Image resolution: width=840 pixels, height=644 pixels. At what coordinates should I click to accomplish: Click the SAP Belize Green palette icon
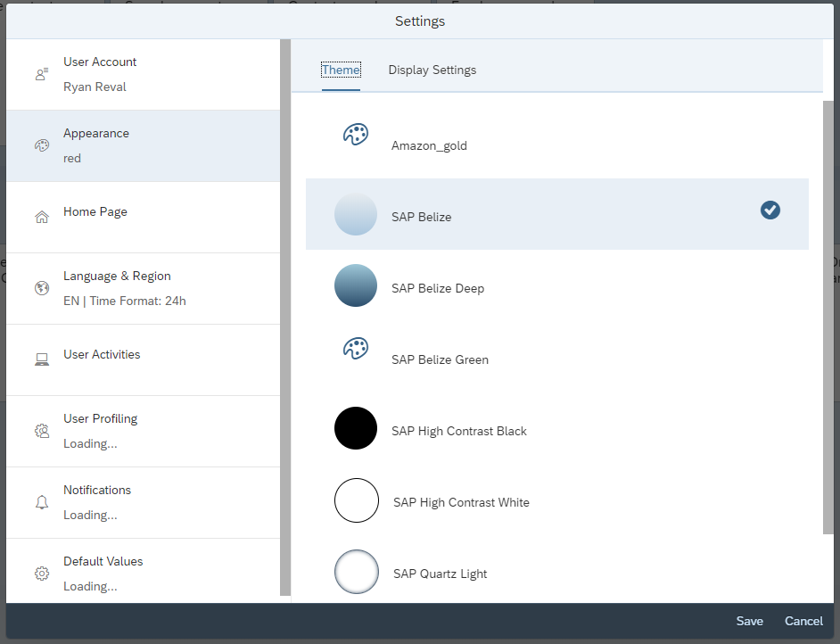tap(356, 348)
